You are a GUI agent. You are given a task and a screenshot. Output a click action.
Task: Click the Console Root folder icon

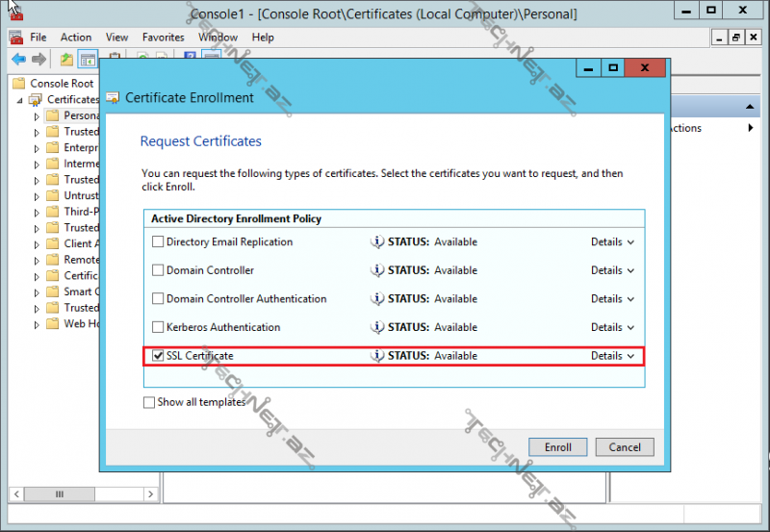19,84
